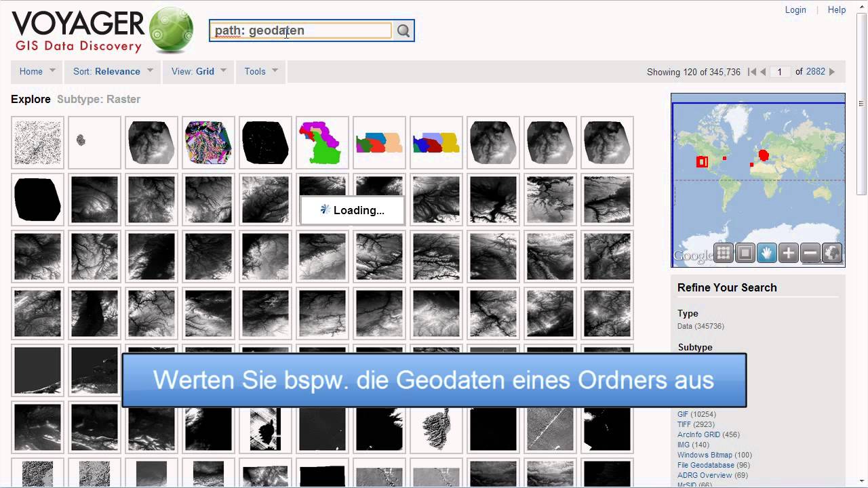Go to the next results page

(x=832, y=72)
